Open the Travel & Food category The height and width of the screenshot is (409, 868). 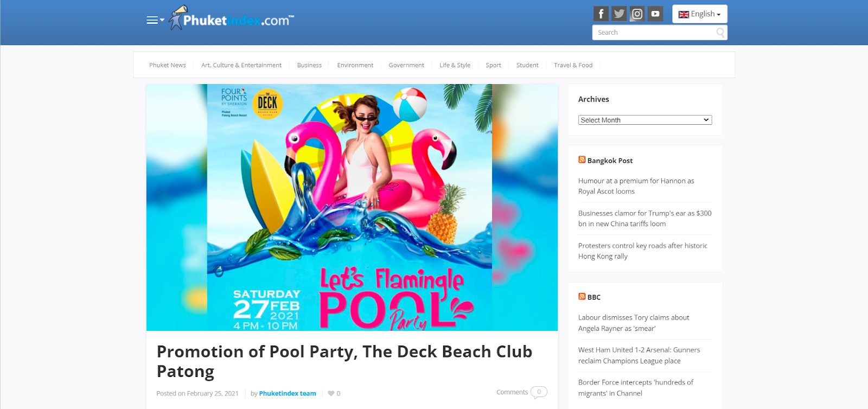pos(573,65)
